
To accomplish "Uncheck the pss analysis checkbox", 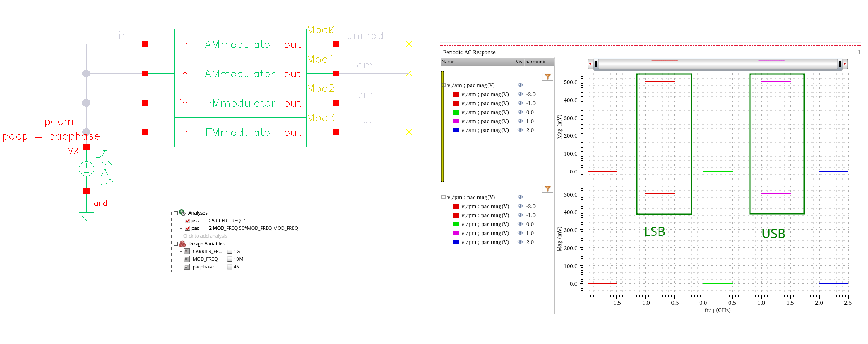I will (187, 221).
